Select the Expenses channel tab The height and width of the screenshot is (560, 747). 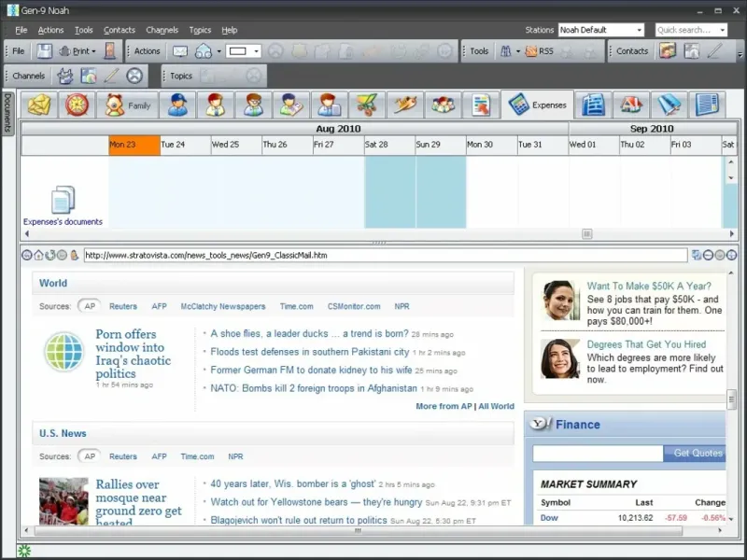[537, 105]
